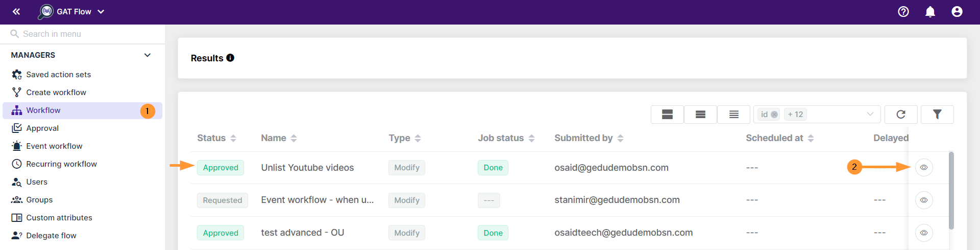View the test advanced - OU row details
Image resolution: width=980 pixels, height=250 pixels.
point(924,233)
